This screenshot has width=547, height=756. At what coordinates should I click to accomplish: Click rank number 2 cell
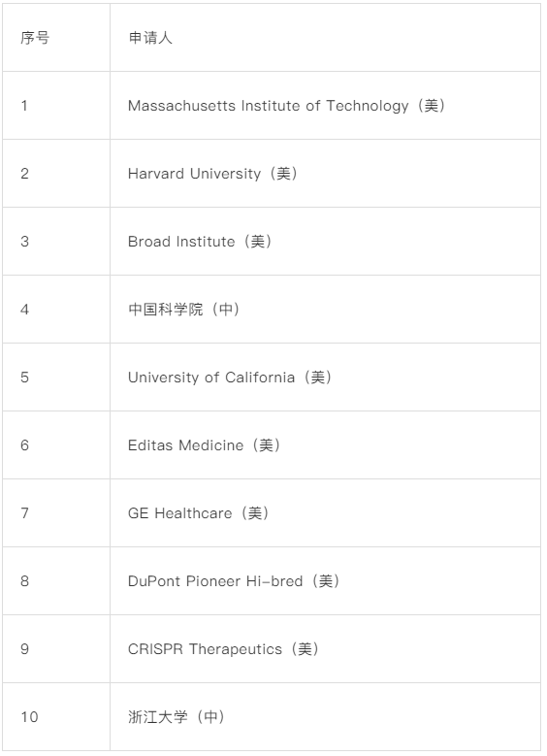point(56,174)
